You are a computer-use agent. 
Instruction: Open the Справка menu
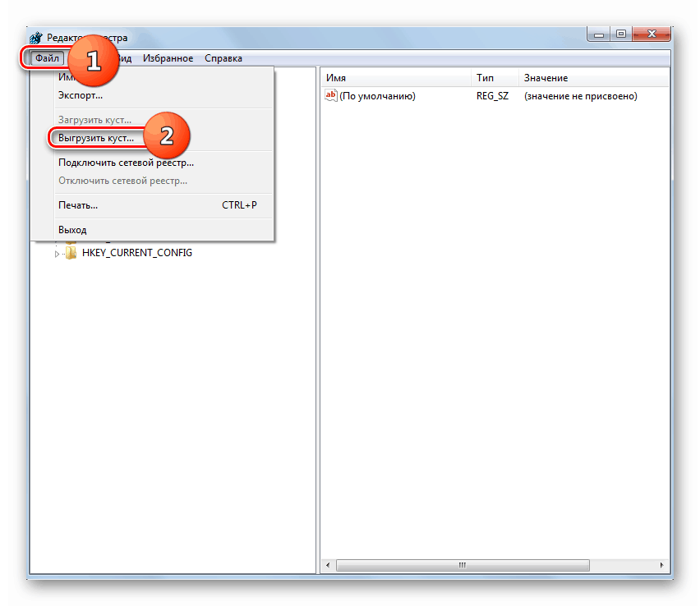(223, 57)
